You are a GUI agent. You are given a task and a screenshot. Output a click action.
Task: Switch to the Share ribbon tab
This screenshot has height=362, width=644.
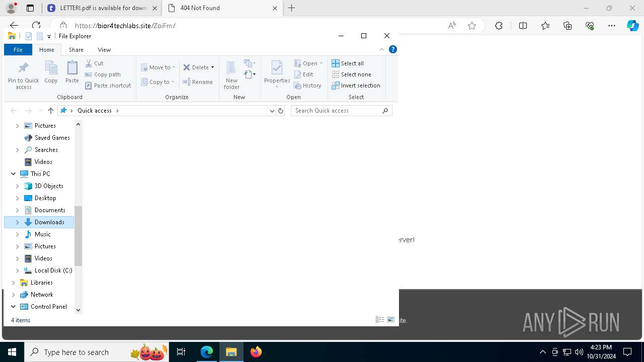click(76, 50)
